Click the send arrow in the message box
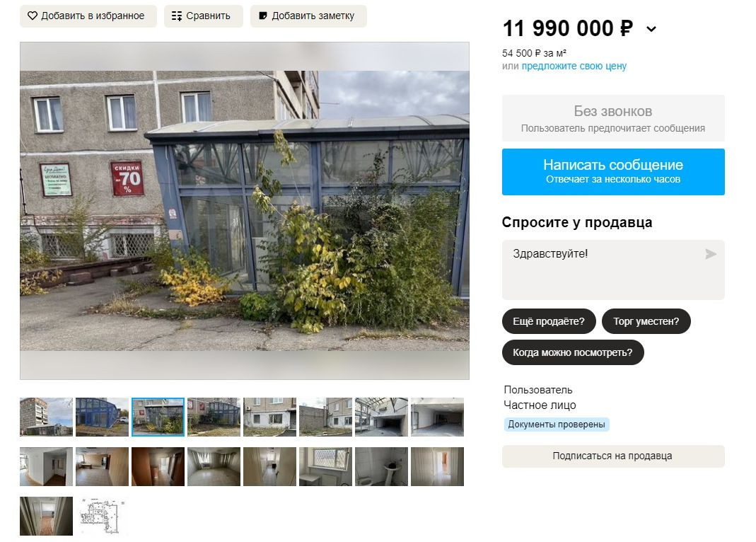 [711, 254]
